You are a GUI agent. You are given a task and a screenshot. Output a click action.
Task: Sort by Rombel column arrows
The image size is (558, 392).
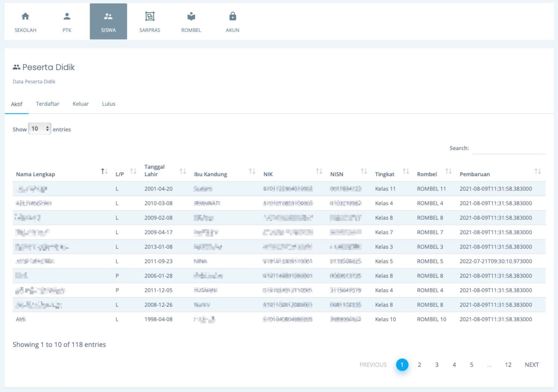point(448,171)
